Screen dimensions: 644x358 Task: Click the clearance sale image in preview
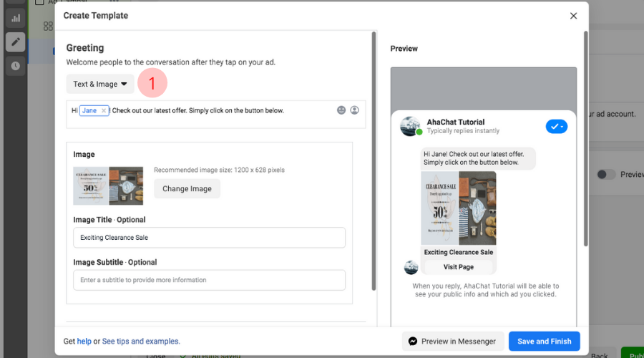point(459,208)
